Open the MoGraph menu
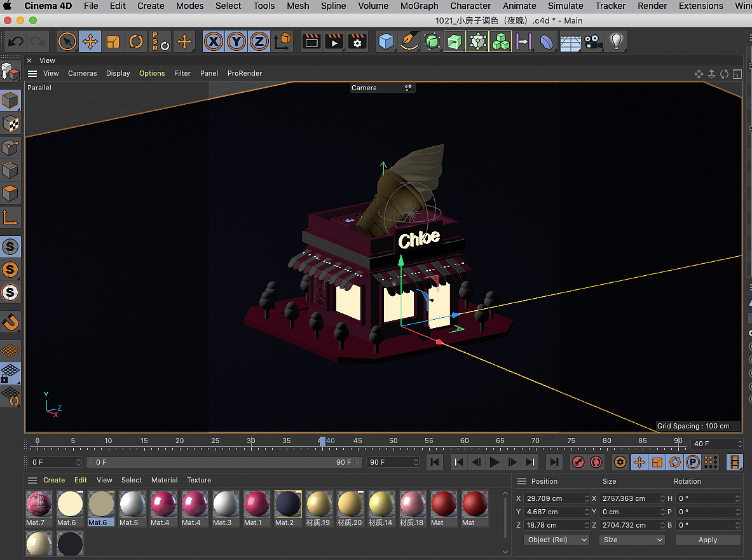 419,6
